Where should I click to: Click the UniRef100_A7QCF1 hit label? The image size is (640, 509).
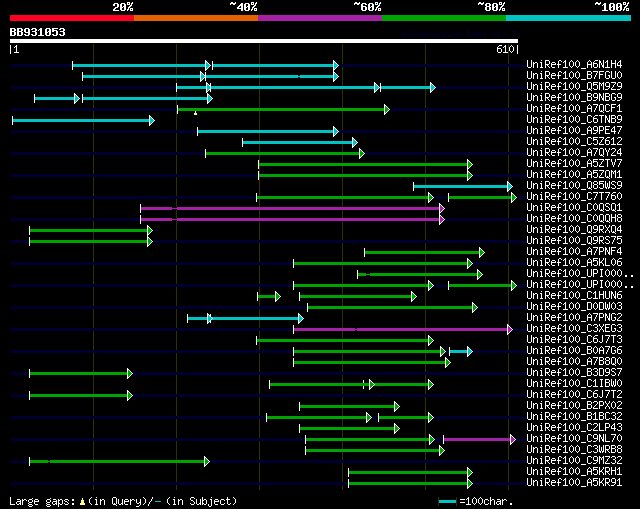pyautogui.click(x=574, y=108)
